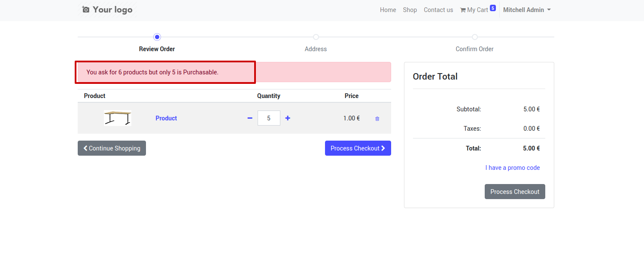Click the Price column header
This screenshot has width=644, height=258.
point(352,96)
